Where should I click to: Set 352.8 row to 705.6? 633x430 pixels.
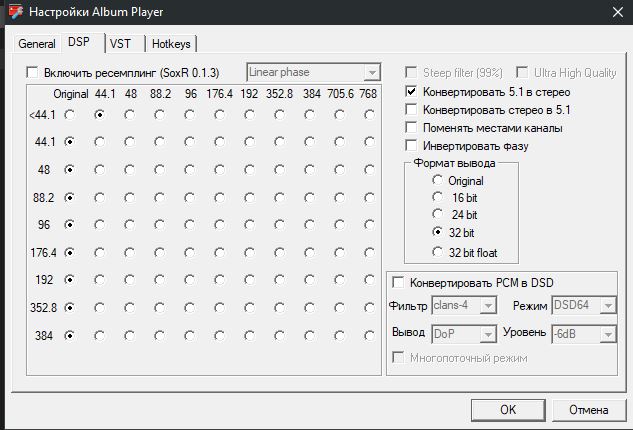click(x=340, y=308)
